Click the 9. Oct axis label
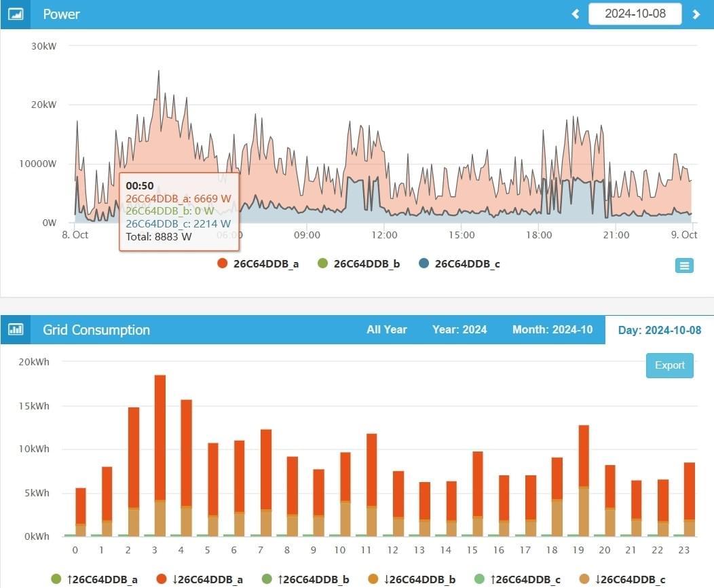 click(x=684, y=234)
